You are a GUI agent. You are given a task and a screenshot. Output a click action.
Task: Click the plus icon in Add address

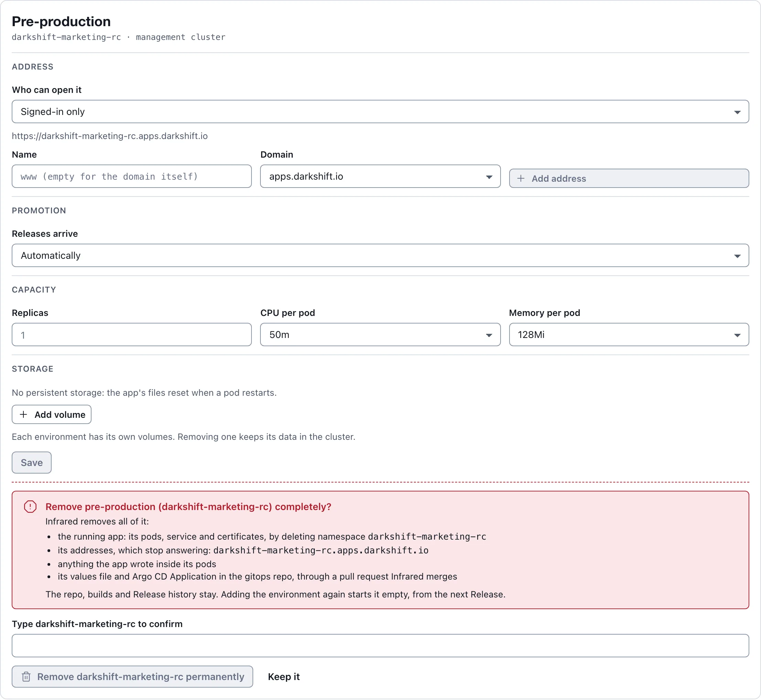[521, 178]
